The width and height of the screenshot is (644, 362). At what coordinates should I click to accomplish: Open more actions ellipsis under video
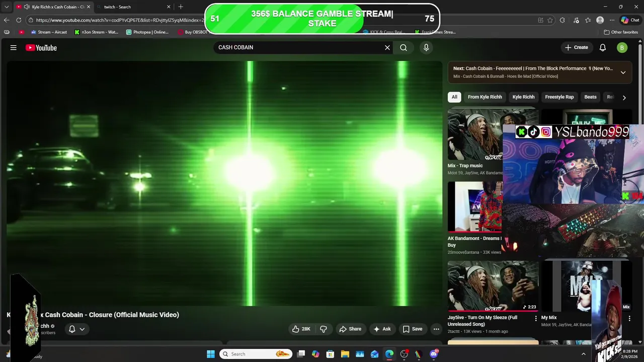pyautogui.click(x=436, y=329)
